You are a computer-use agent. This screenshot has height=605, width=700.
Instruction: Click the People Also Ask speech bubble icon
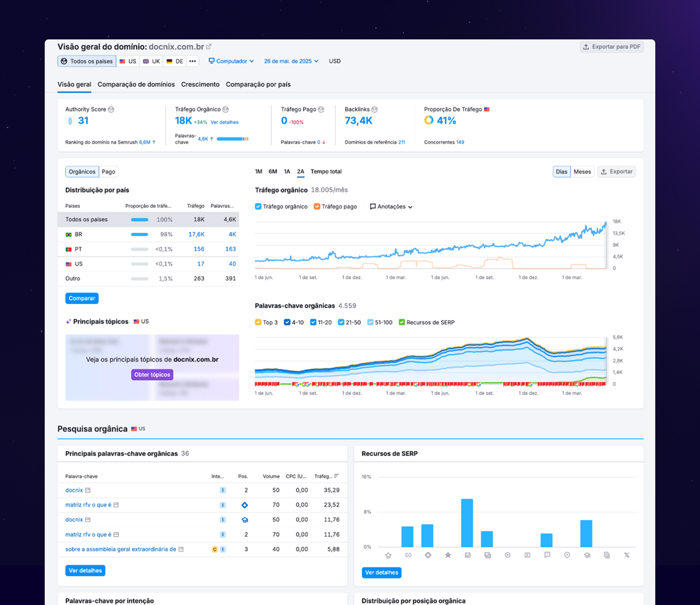(547, 555)
